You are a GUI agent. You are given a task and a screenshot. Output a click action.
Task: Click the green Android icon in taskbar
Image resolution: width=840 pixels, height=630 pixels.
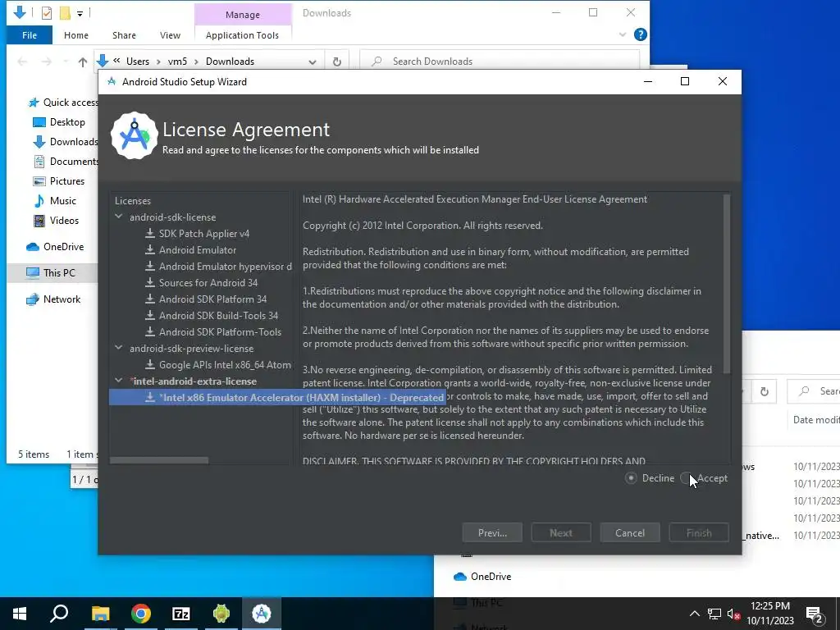pos(221,614)
